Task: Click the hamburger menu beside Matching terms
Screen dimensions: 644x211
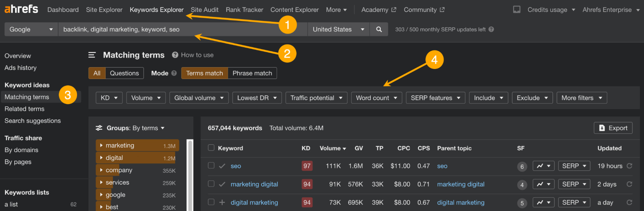Action: (92, 55)
